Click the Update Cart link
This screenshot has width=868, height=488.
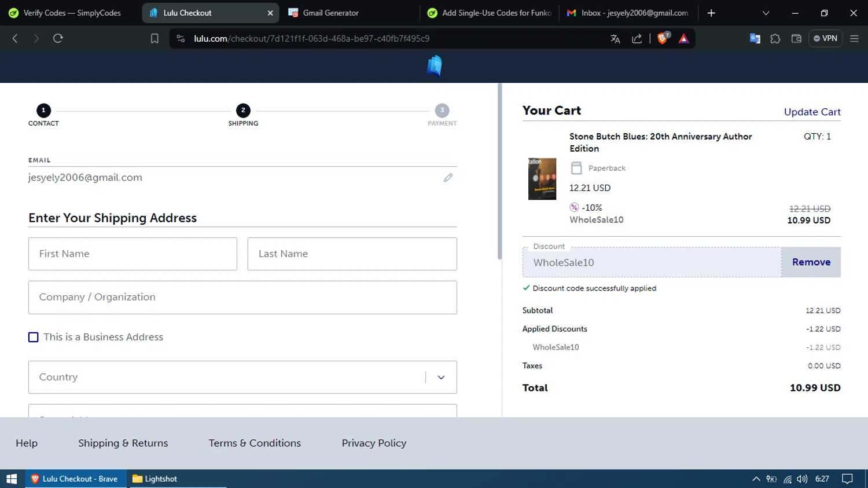pyautogui.click(x=812, y=112)
